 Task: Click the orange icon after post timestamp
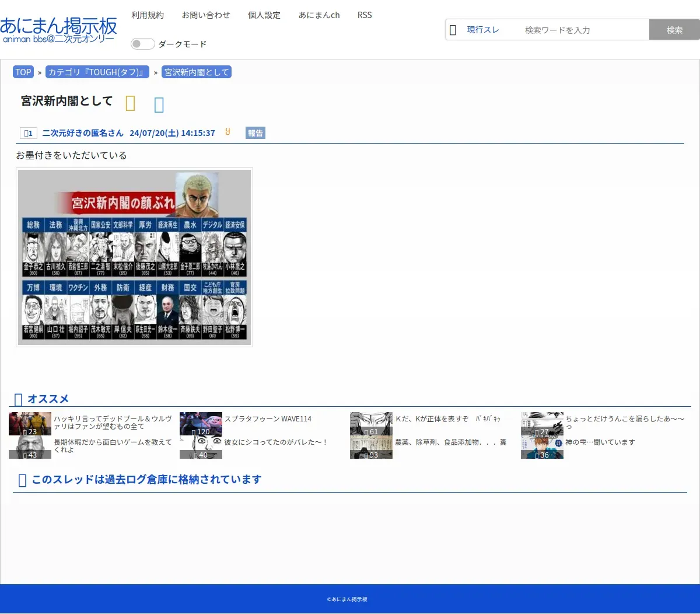[228, 132]
